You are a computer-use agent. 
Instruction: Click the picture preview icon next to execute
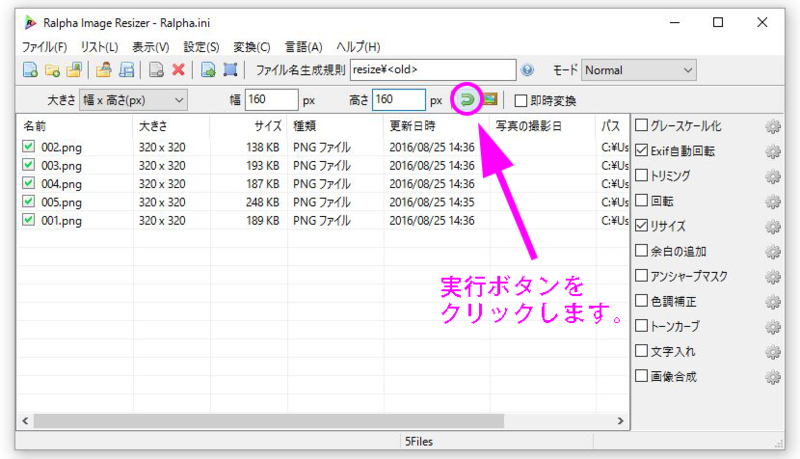490,99
